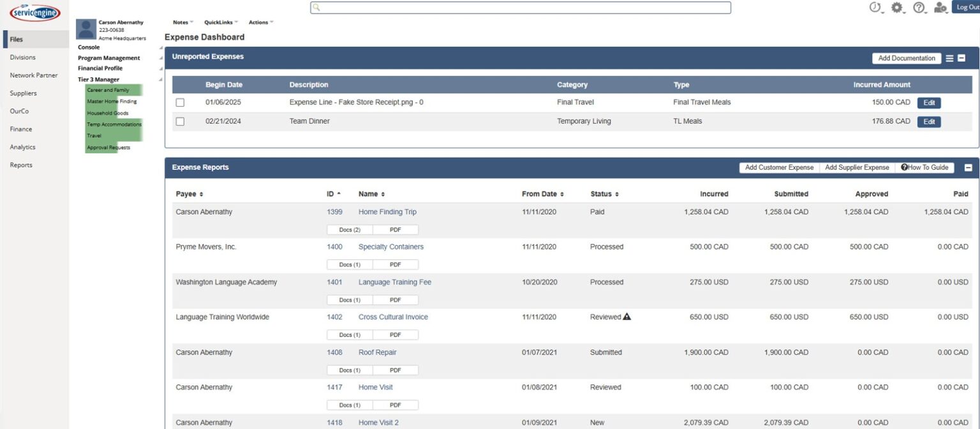Click the arrow beside Console
This screenshot has width=980, height=429.
pyautogui.click(x=161, y=48)
